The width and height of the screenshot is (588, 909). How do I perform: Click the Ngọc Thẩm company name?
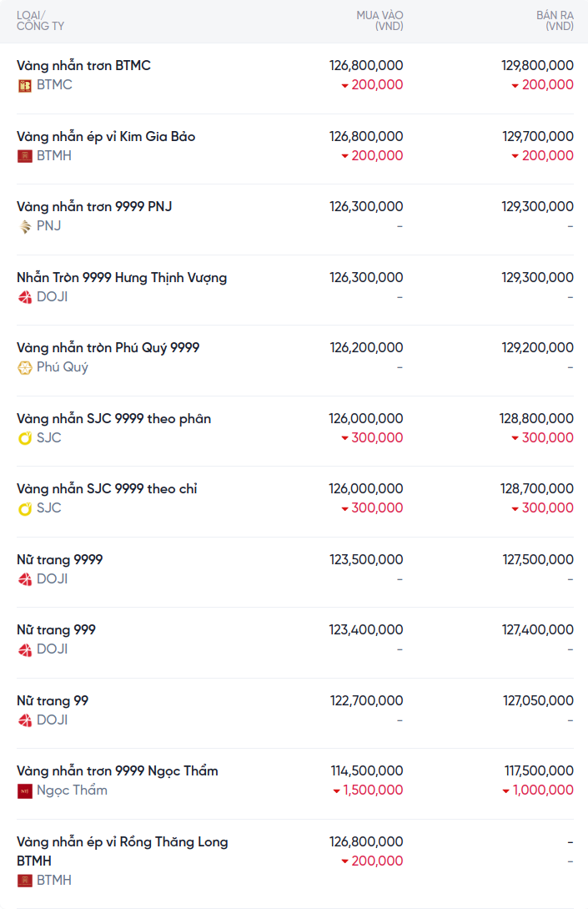[x=72, y=790]
